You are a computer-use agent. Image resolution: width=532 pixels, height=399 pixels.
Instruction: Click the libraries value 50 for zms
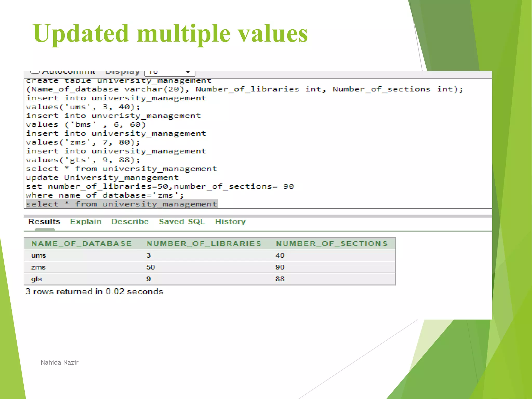pos(151,267)
